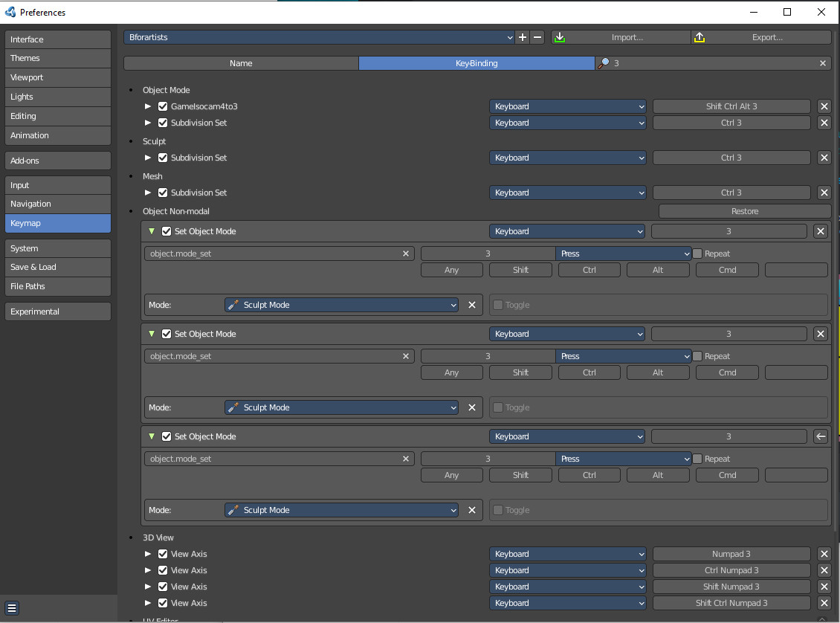The image size is (840, 623).
Task: Remove the Mesh Subdivision Set entry
Action: pos(824,193)
